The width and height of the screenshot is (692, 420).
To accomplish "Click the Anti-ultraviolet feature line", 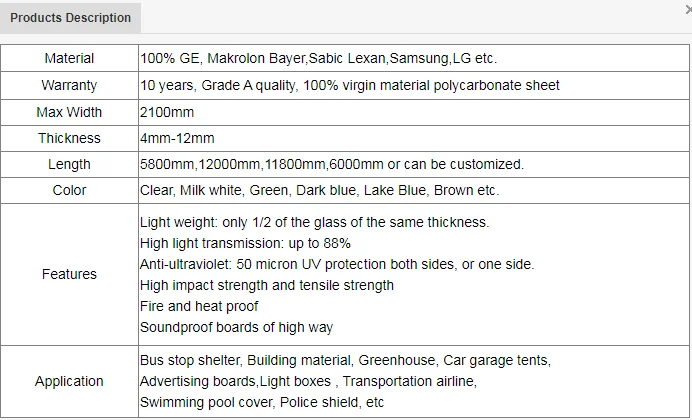I will click(x=337, y=264).
